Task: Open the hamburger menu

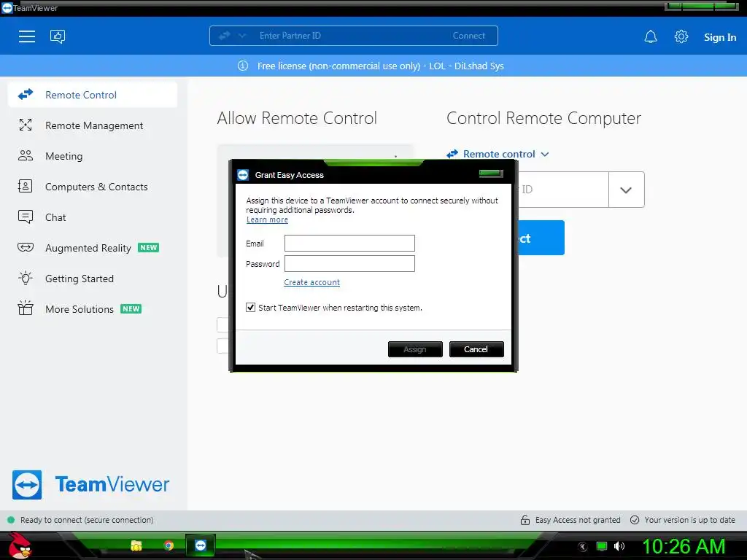Action: [27, 36]
